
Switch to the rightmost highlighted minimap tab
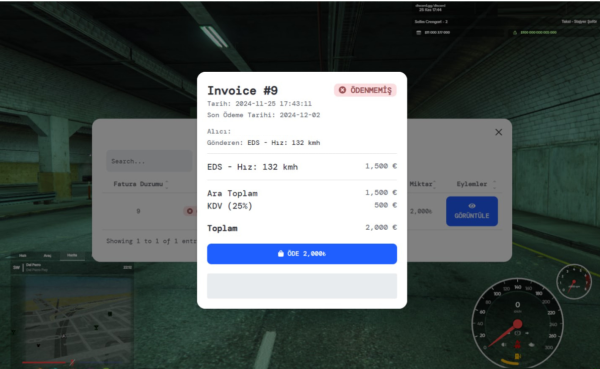click(72, 255)
